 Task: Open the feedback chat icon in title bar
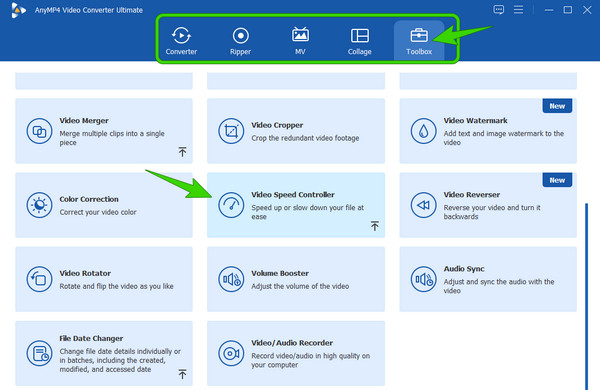pos(498,10)
